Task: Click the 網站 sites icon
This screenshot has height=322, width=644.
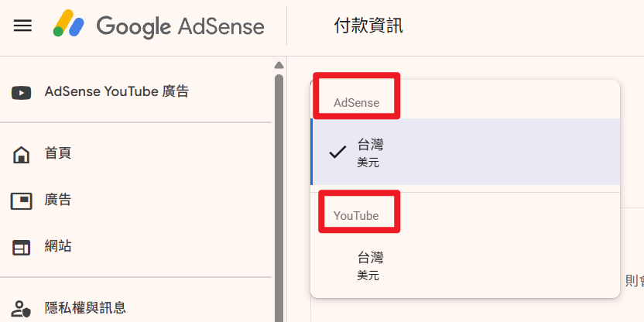Action: 22,248
